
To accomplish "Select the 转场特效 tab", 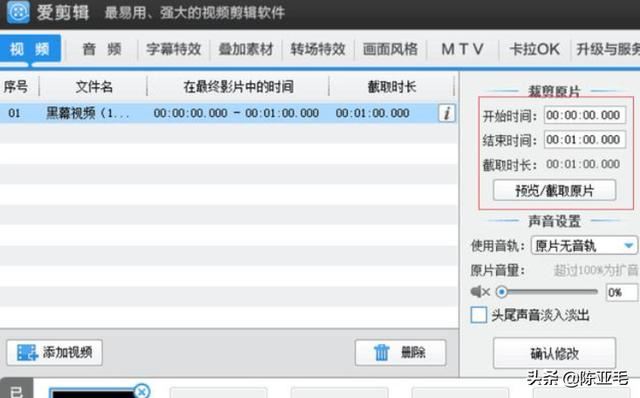I will point(318,49).
